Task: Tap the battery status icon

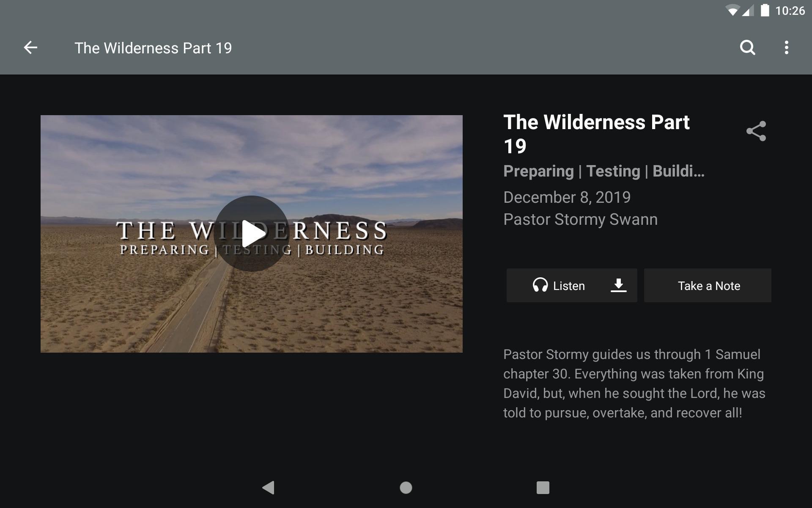Action: coord(765,10)
